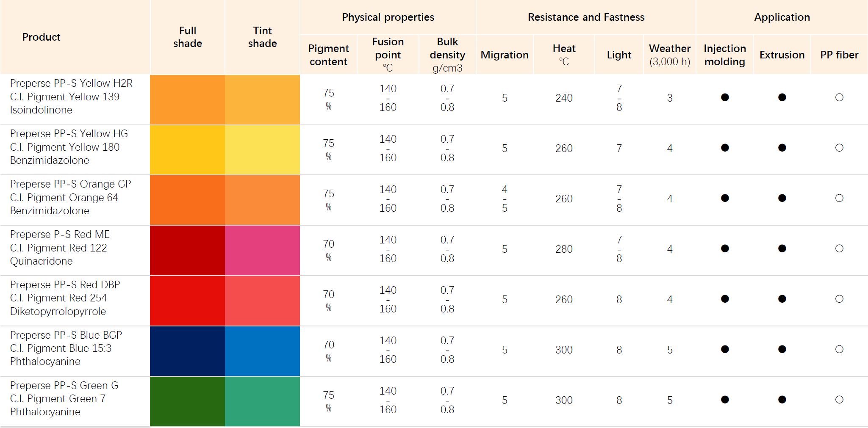Click Injection molding dot for Red DBP
This screenshot has width=868, height=428.
(x=725, y=299)
